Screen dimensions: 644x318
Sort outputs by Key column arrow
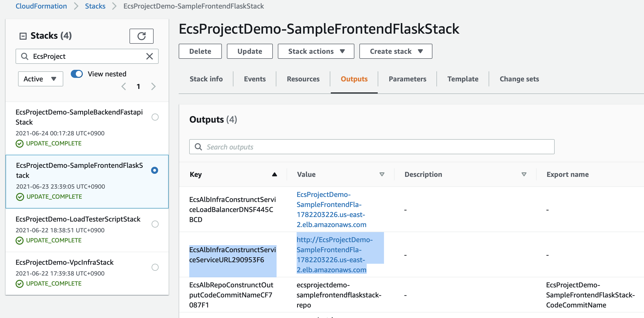point(274,174)
